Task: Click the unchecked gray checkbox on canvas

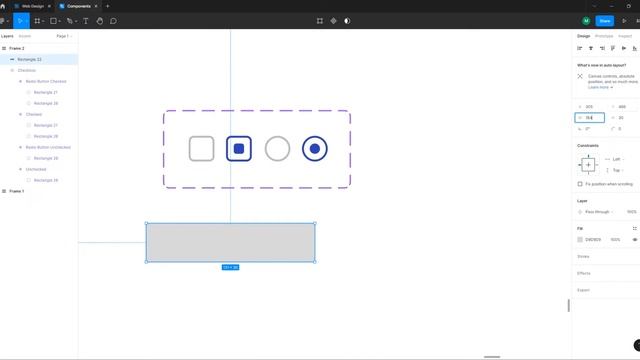Action: pos(201,149)
